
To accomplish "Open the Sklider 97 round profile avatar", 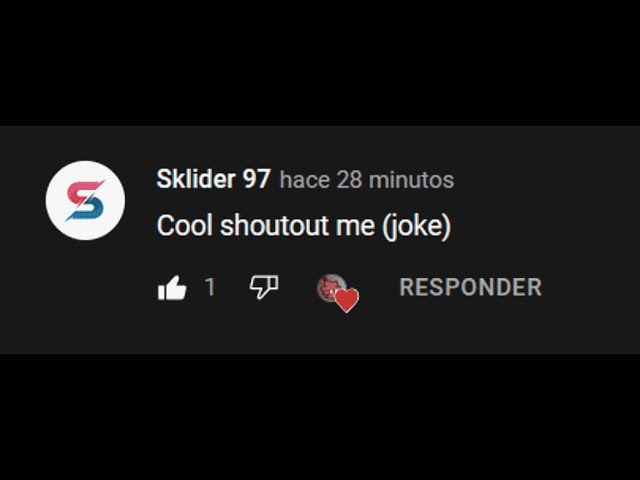I will pyautogui.click(x=85, y=200).
